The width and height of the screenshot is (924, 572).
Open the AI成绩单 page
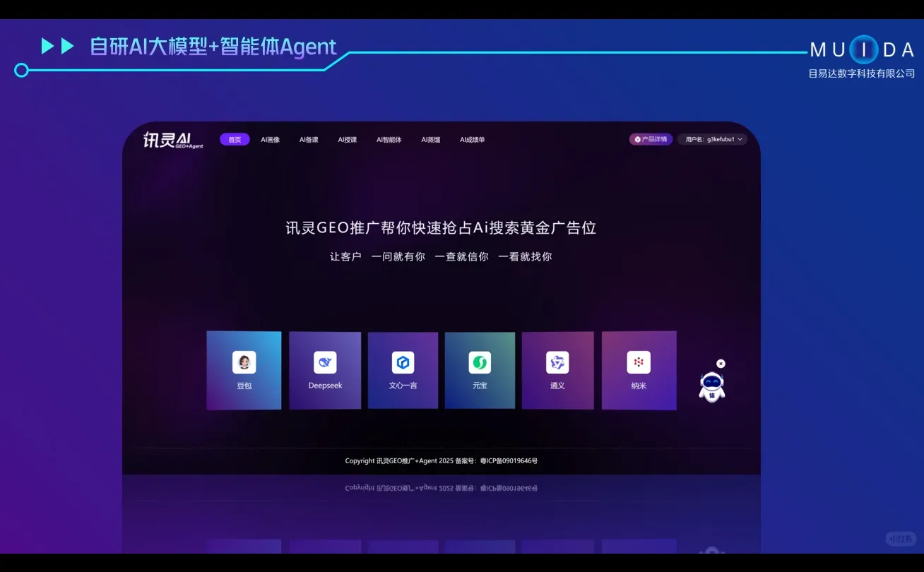coord(472,139)
